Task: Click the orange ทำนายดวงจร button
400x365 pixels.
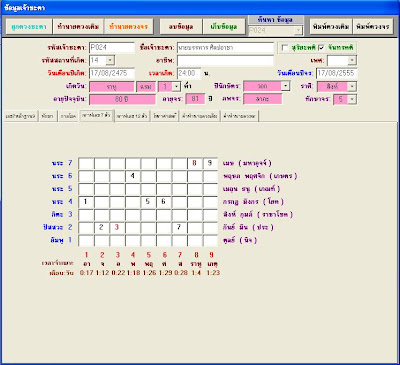Action: tap(129, 27)
